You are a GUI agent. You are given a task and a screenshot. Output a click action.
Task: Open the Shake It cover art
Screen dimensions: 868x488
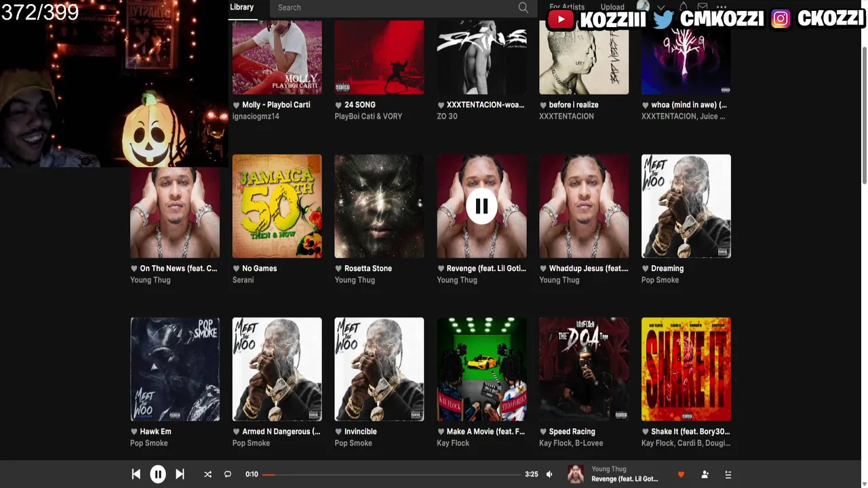[x=686, y=369]
